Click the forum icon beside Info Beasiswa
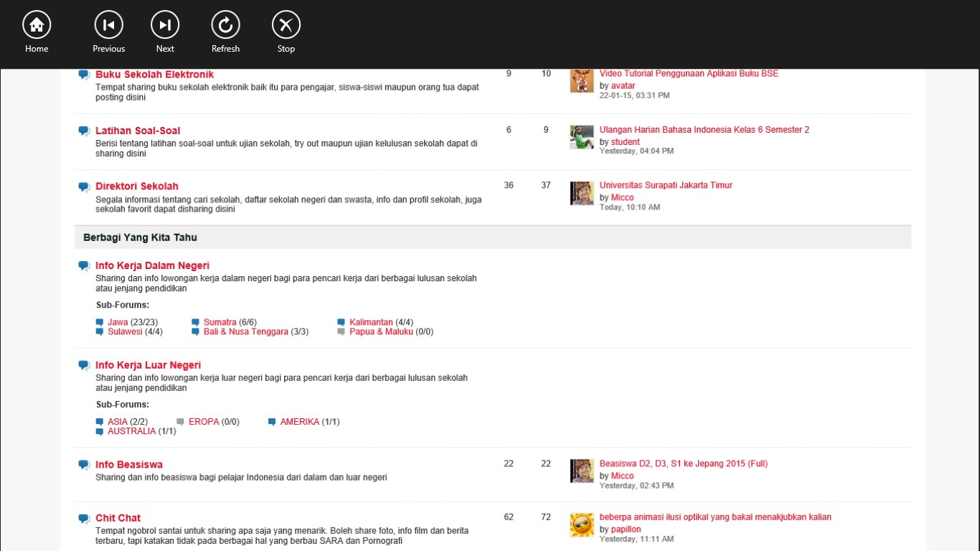 tap(84, 465)
